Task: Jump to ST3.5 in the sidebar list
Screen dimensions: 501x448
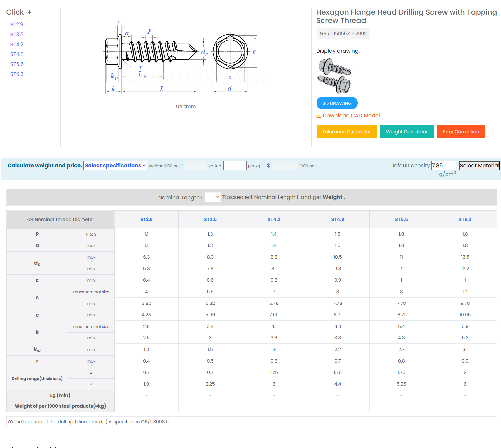Action: click(x=17, y=34)
